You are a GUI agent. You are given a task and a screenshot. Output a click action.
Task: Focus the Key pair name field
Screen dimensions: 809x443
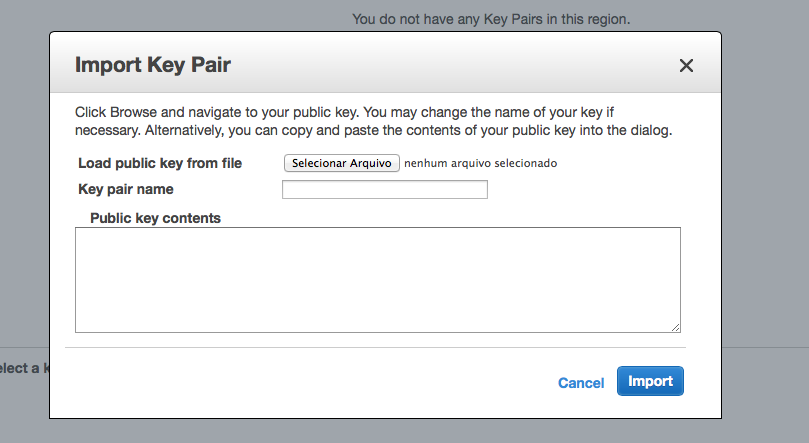(385, 190)
